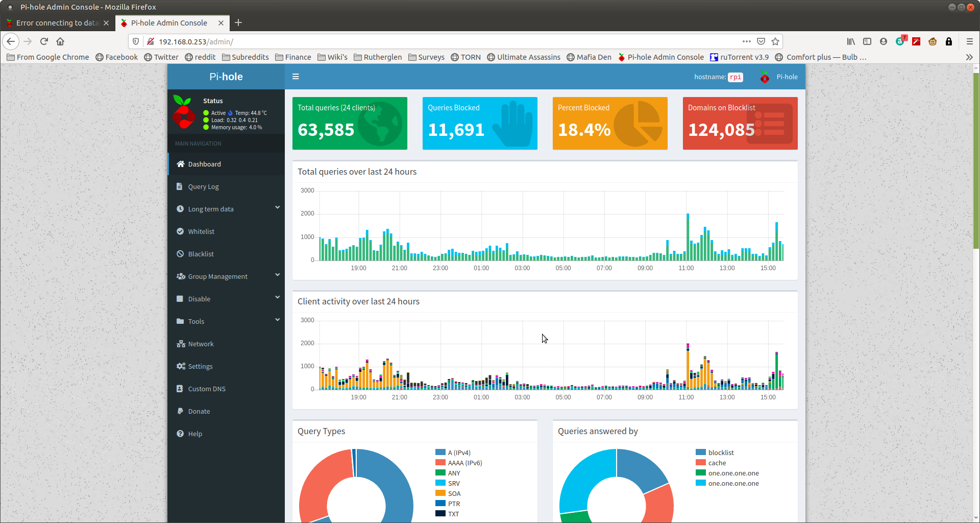The width and height of the screenshot is (980, 523).
Task: Open the Facebook bookmark
Action: click(117, 57)
